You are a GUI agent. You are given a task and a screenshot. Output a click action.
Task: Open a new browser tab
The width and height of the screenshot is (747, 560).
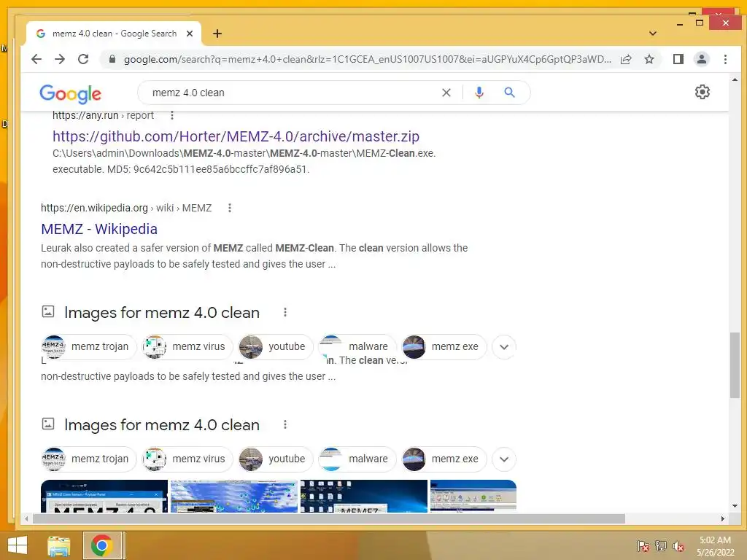[217, 34]
